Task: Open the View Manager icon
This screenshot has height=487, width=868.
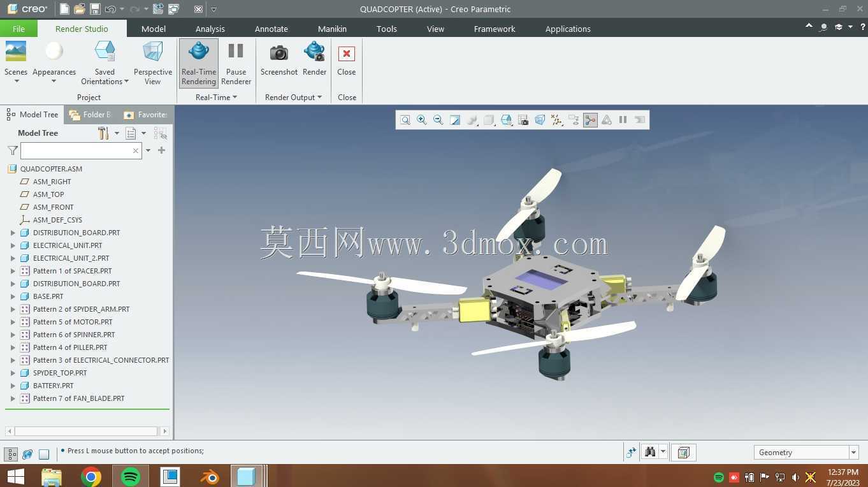Action: tap(523, 120)
